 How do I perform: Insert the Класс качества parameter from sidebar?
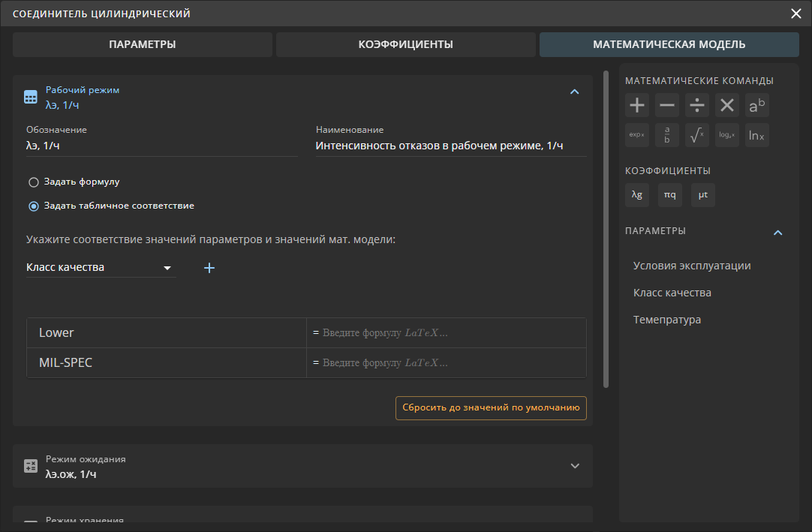click(x=672, y=293)
